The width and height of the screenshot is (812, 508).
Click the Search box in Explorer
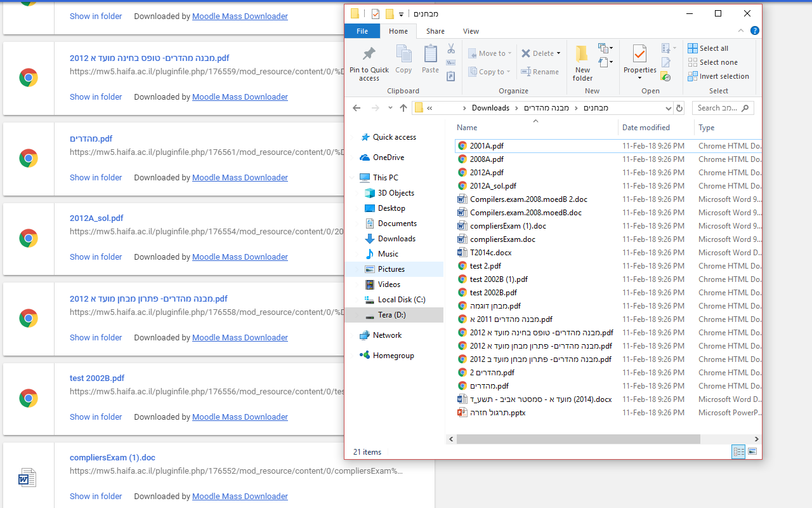click(723, 108)
